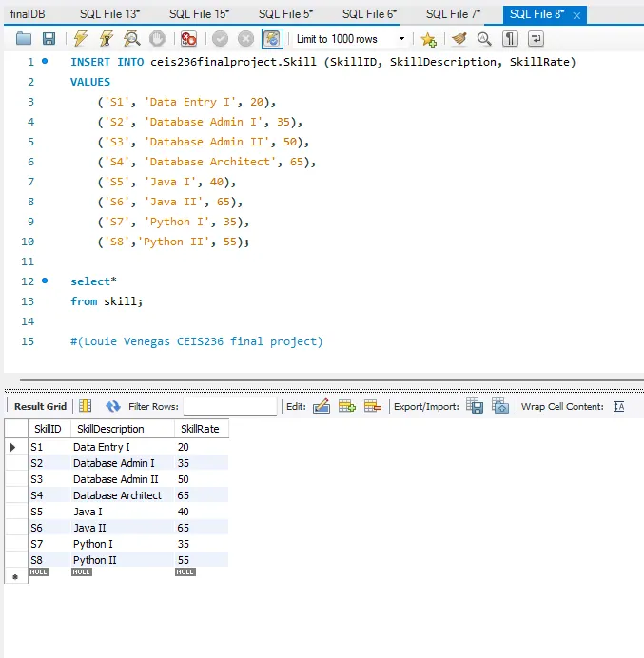Toggle Wrap Cell Content icon
Screen dimensions: 644x658
pyautogui.click(x=619, y=406)
